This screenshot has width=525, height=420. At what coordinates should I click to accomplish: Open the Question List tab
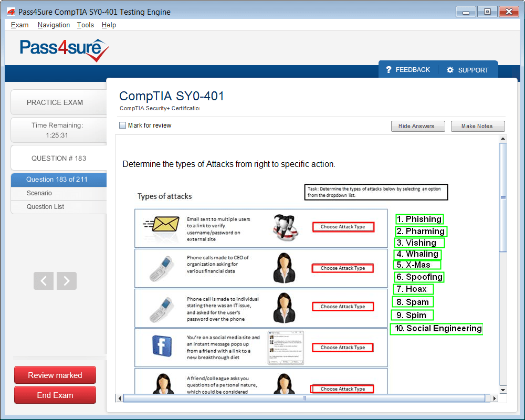point(59,207)
